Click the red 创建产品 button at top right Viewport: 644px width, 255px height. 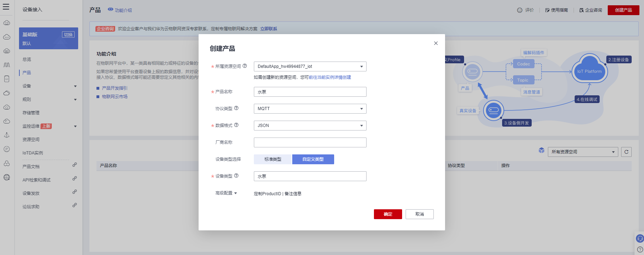click(x=624, y=10)
